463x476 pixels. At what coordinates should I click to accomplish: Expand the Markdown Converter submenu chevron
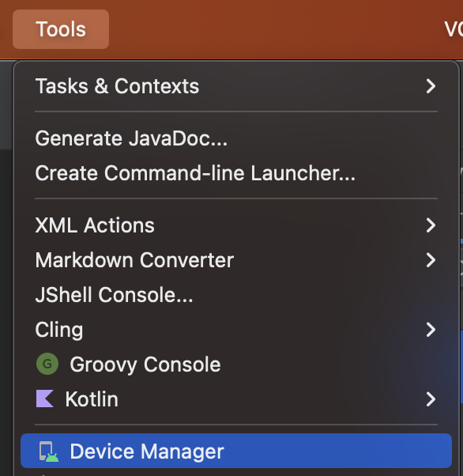tap(431, 260)
